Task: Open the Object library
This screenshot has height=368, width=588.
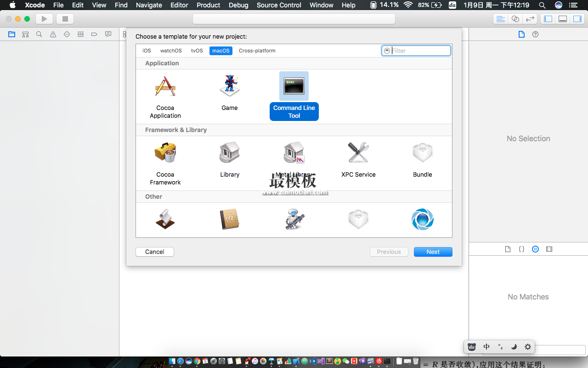Action: click(535, 249)
